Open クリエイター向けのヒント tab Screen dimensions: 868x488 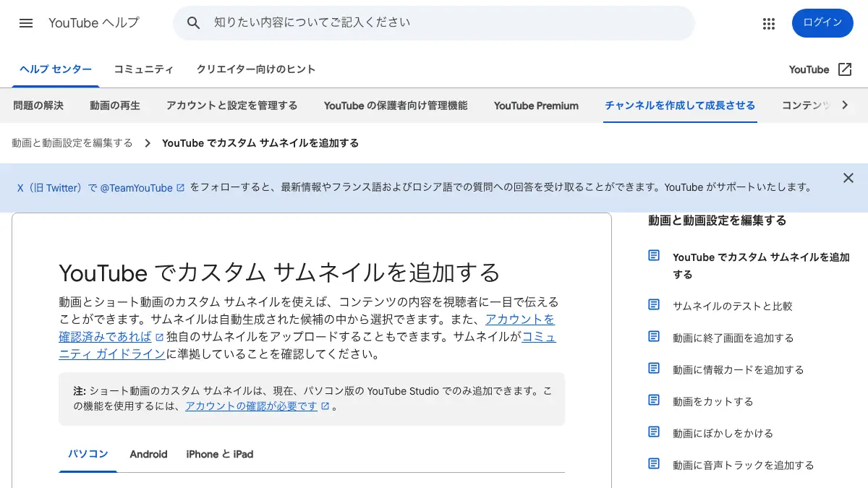tap(256, 69)
